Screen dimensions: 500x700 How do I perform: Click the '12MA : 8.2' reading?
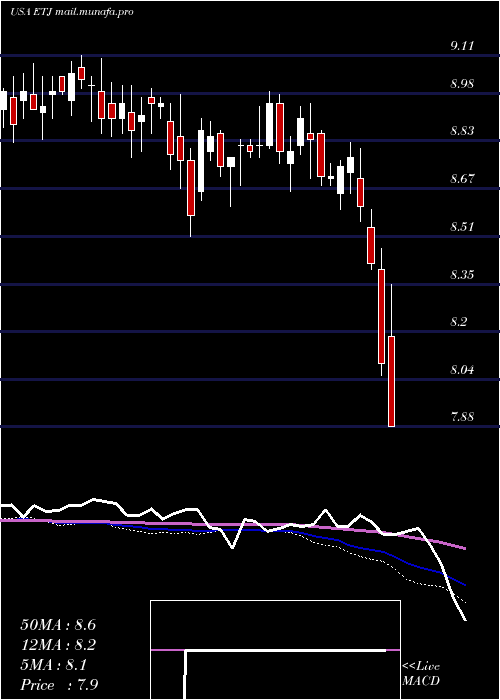point(58,645)
